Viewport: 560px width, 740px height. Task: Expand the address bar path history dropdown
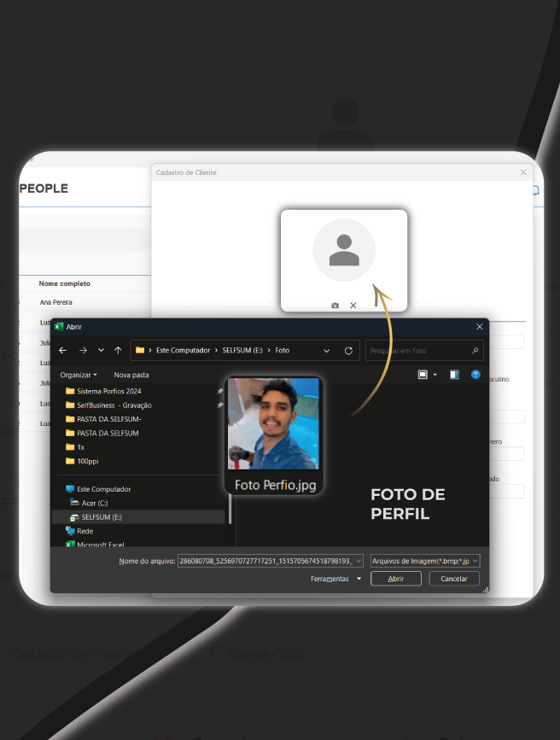coord(326,351)
